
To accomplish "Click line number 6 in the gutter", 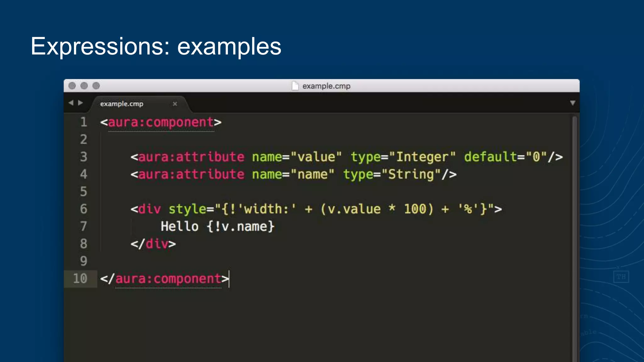I will click(83, 209).
